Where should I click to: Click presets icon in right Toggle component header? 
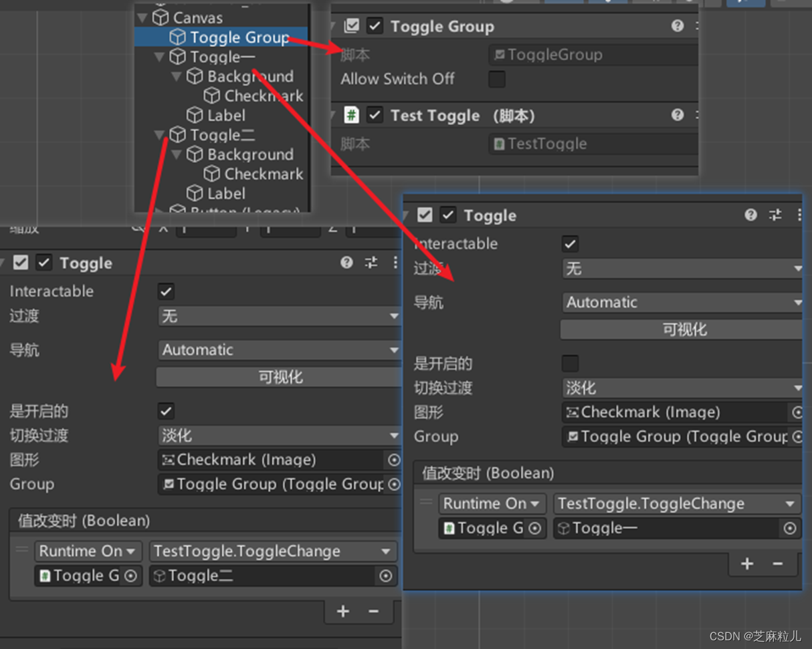(775, 215)
